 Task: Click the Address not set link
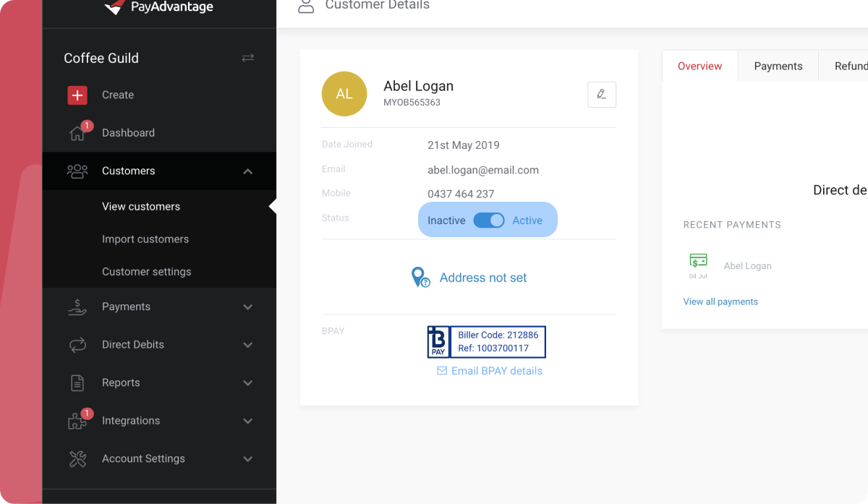pos(483,278)
